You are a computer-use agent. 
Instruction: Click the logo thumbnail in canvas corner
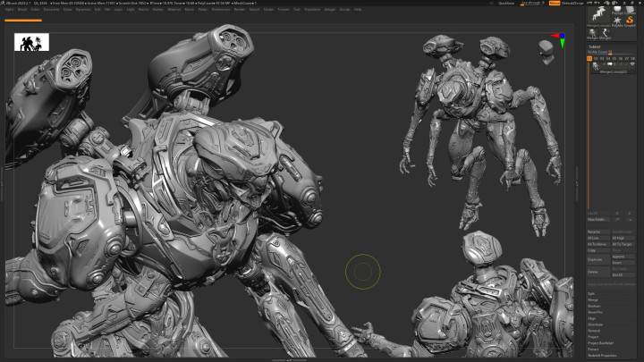(31, 42)
